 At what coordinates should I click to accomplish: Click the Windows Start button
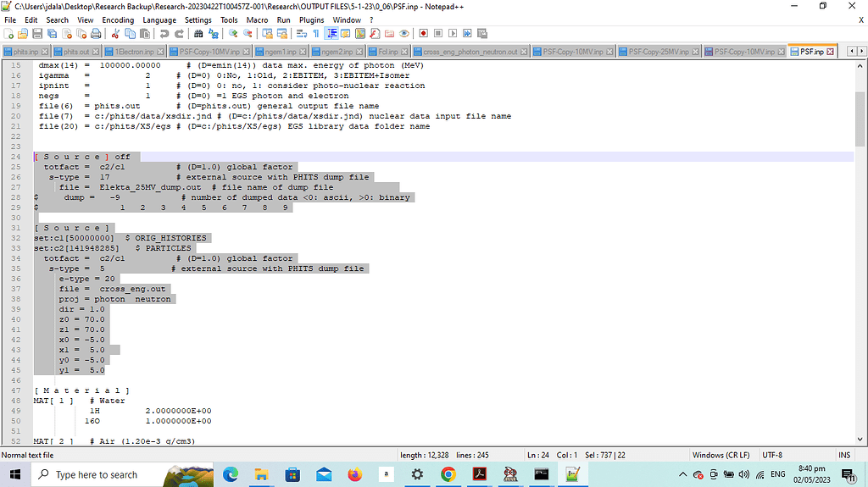pos(15,474)
